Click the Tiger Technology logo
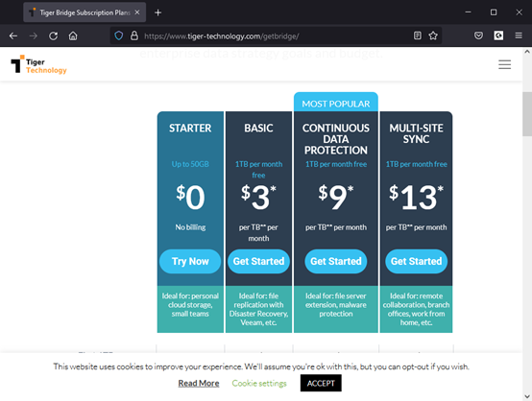This screenshot has width=532, height=401. (38, 64)
